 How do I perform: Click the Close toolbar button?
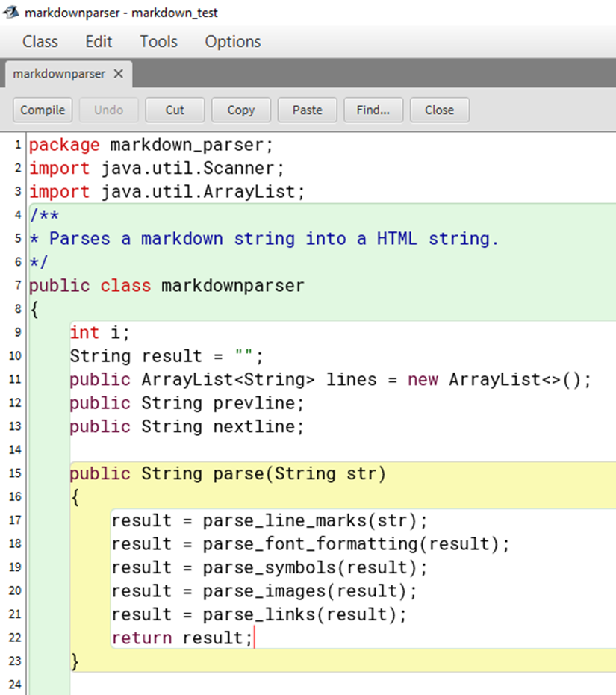pos(440,110)
